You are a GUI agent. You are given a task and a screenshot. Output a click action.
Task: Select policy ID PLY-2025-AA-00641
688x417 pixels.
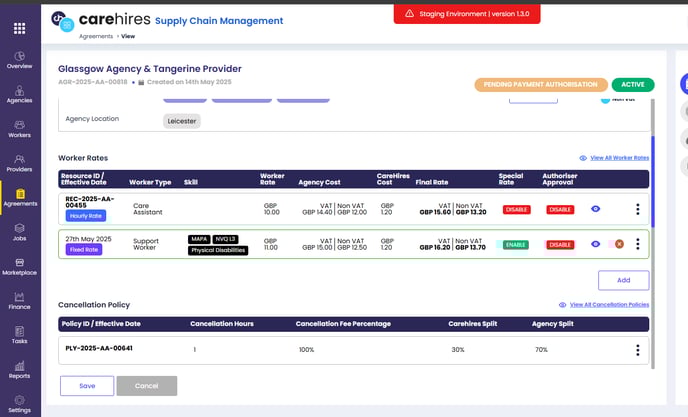[99, 348]
